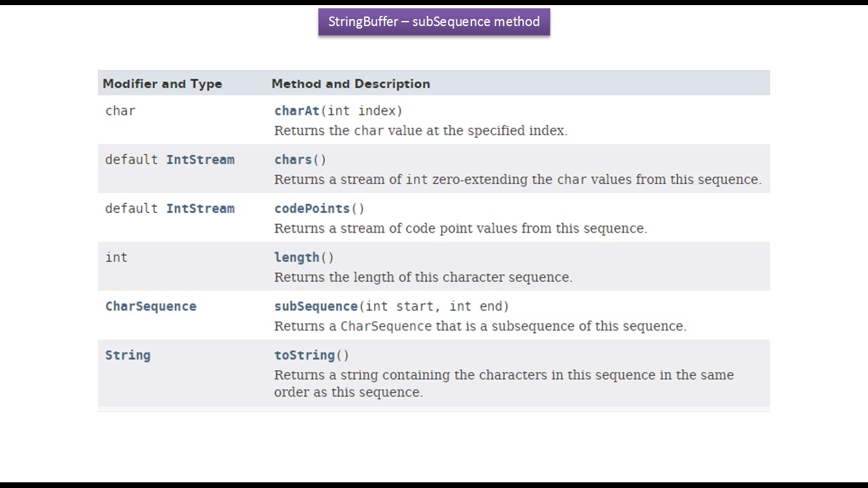Open the charAt method link
The height and width of the screenshot is (488, 868).
coord(297,111)
